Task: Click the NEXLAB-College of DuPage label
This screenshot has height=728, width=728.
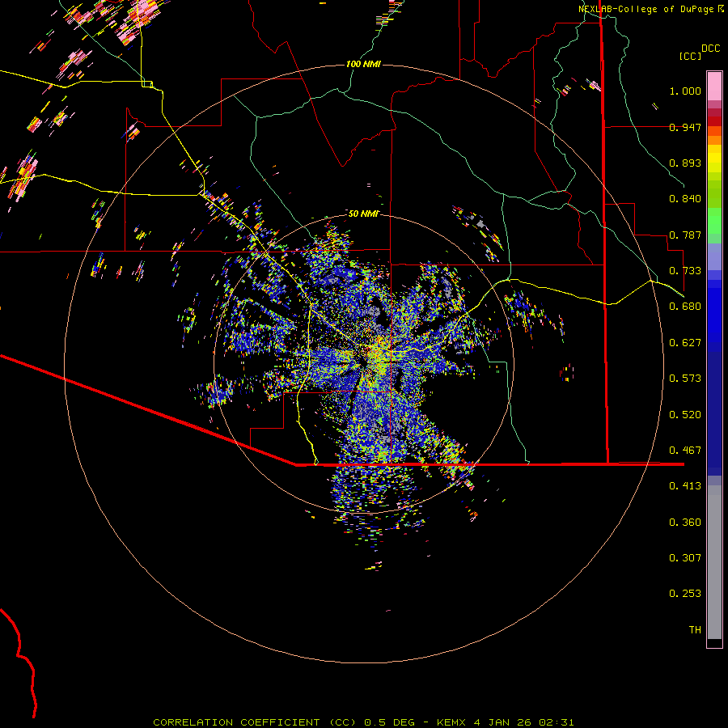Action: pos(645,9)
